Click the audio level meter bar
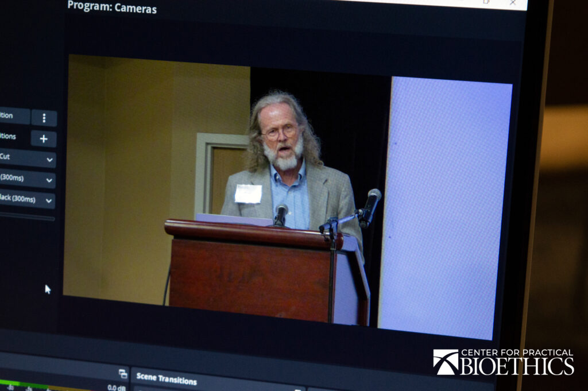The image size is (588, 391). point(45,385)
